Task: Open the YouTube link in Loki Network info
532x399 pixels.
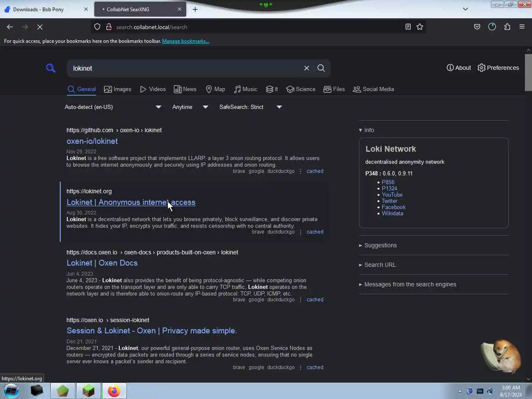Action: 392,195
